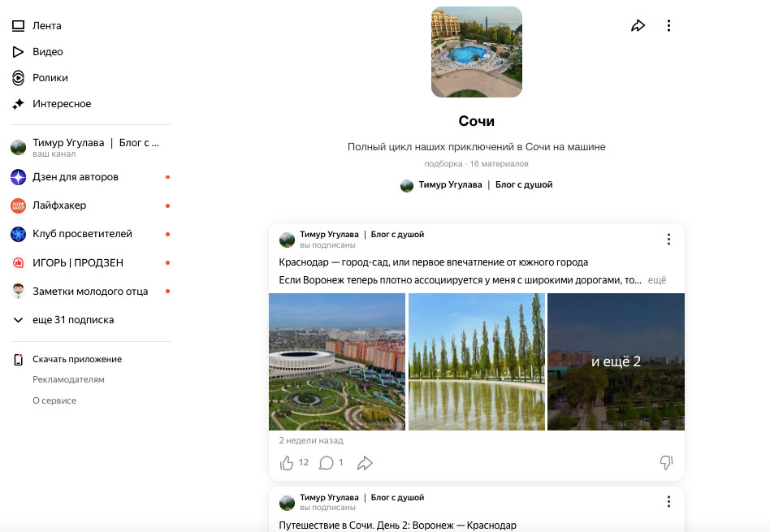Open ИГОРЬ | ПРОДЗЕН subscription
The image size is (770, 532).
[78, 263]
